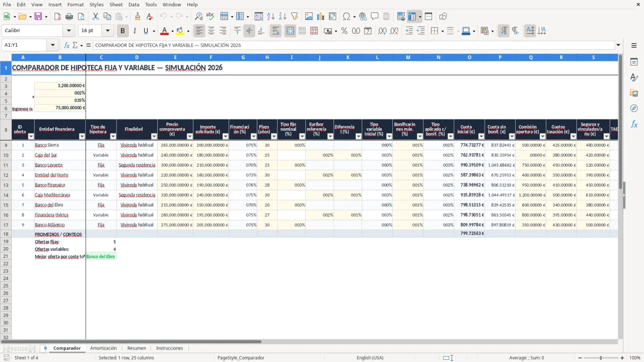Switch to Amortización sheet tab
This screenshot has height=362, width=644.
coord(104,348)
